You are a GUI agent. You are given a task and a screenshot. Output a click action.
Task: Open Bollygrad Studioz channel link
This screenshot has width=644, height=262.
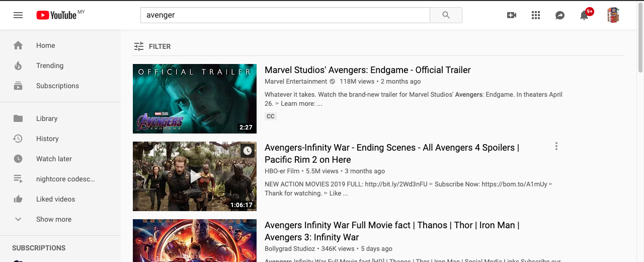coord(289,249)
